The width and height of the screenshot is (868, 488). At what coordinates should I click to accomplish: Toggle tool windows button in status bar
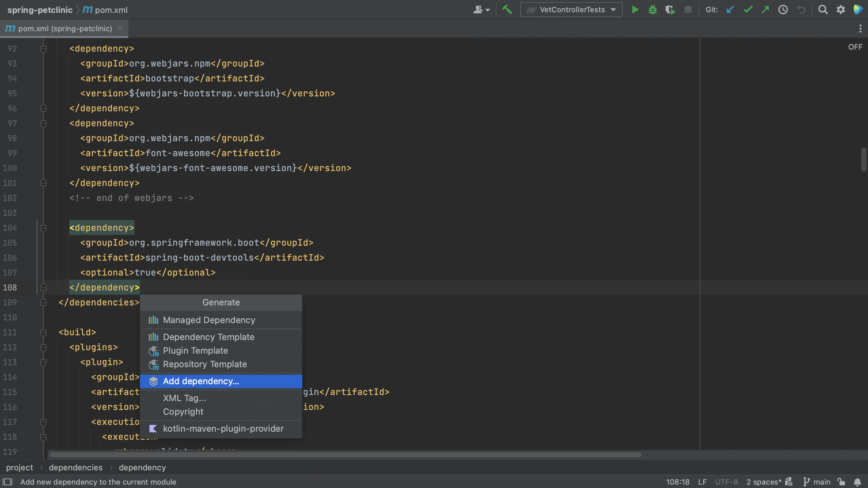click(x=7, y=482)
